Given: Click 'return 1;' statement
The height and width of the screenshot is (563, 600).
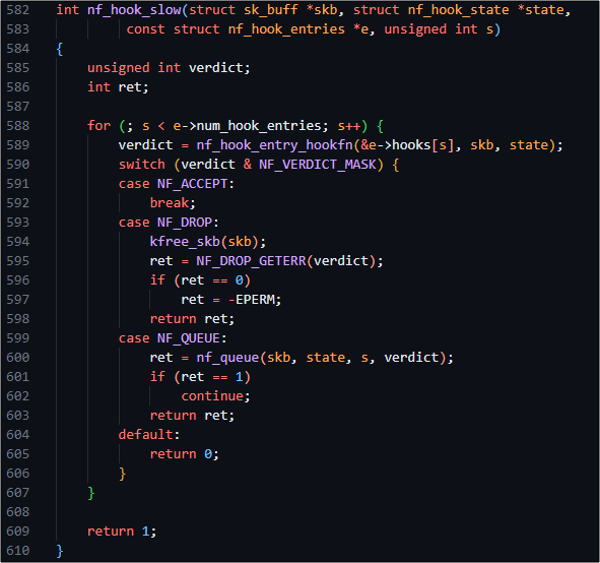Looking at the screenshot, I should (122, 532).
